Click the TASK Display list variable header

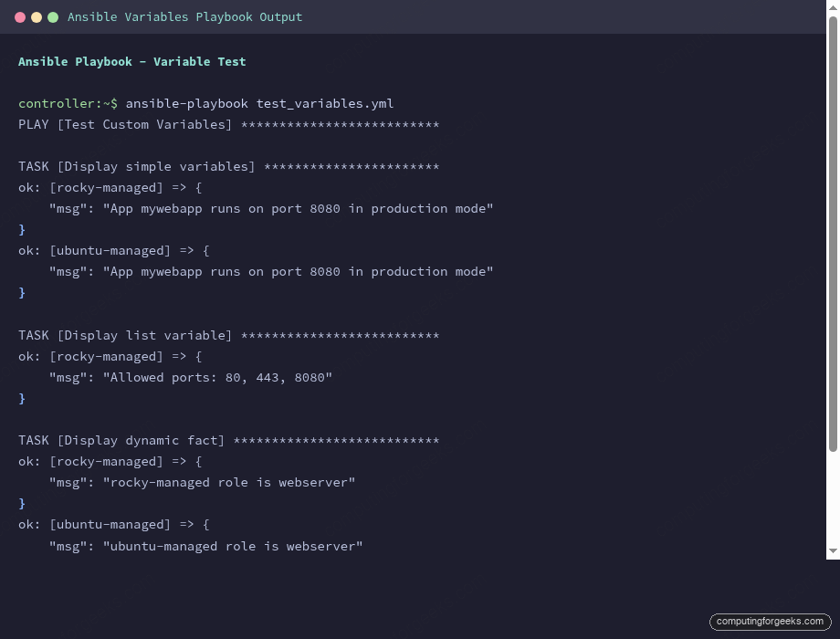coord(228,335)
